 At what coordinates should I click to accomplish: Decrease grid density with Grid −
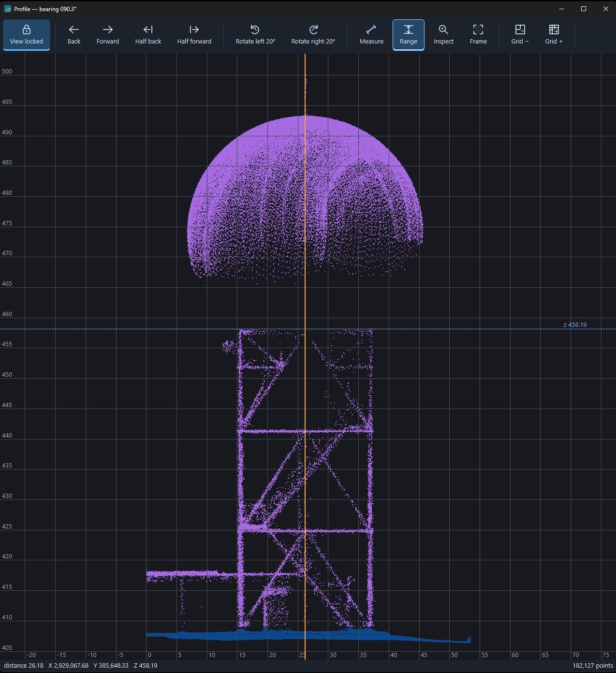pos(520,35)
